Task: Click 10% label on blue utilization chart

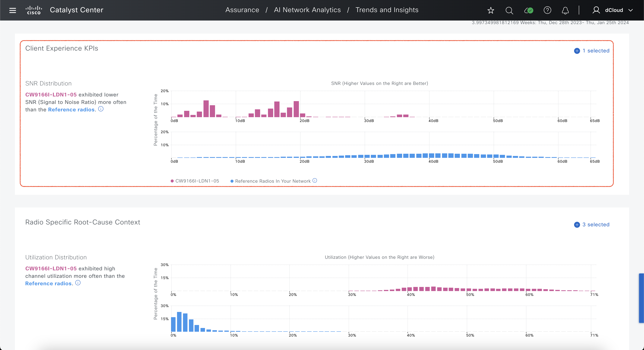Action: click(x=234, y=335)
